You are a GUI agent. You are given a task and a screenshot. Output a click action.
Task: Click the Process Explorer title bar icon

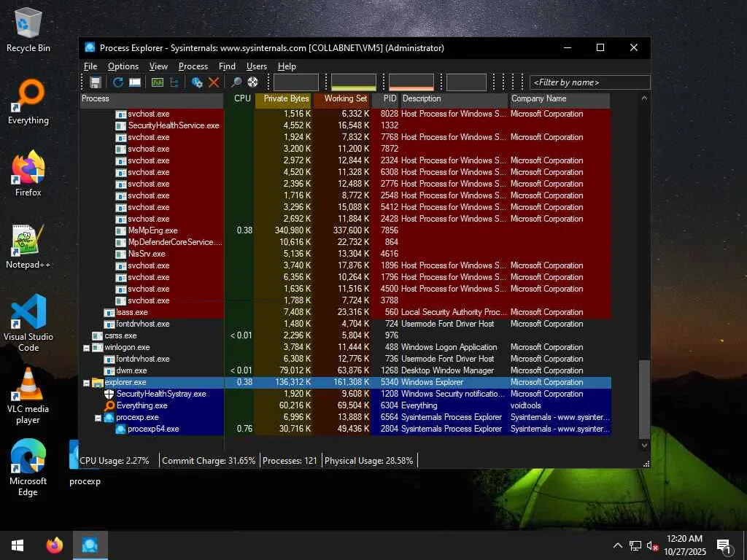tap(90, 47)
